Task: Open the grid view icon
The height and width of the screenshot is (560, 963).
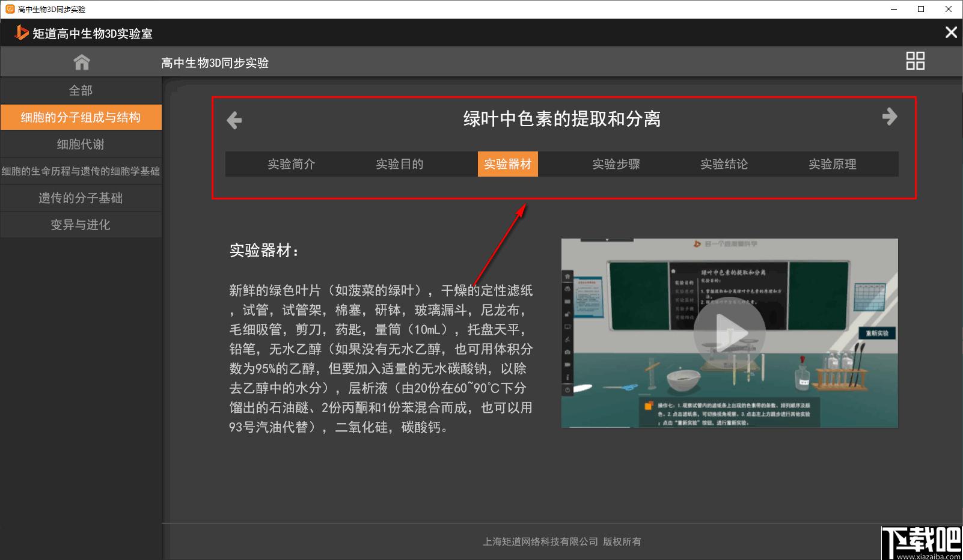Action: click(x=915, y=61)
